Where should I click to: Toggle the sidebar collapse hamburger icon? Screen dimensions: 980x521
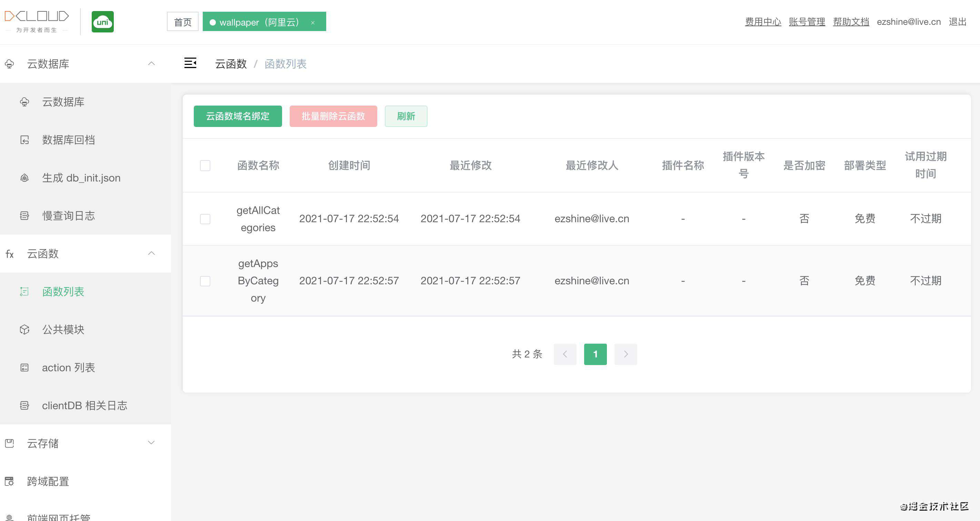pyautogui.click(x=190, y=63)
